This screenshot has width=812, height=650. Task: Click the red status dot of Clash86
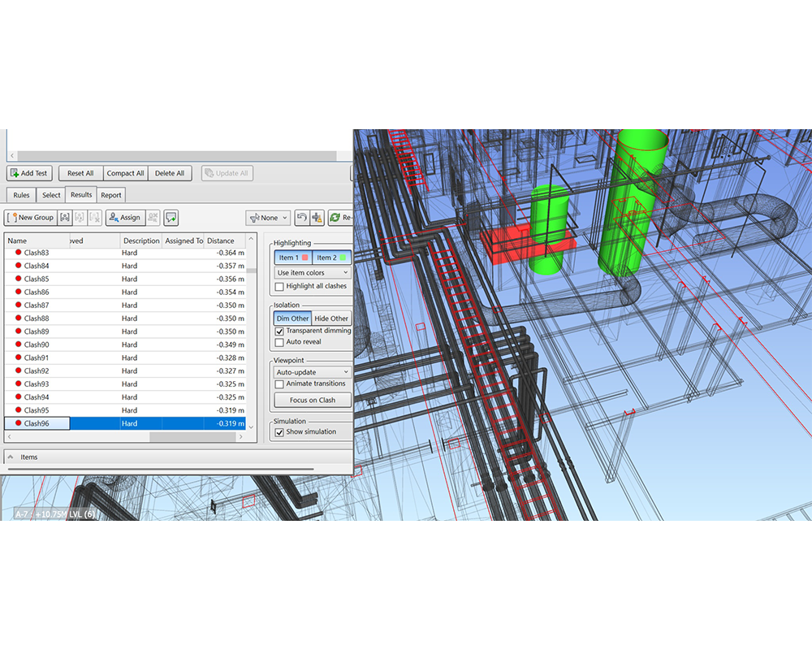(x=18, y=292)
